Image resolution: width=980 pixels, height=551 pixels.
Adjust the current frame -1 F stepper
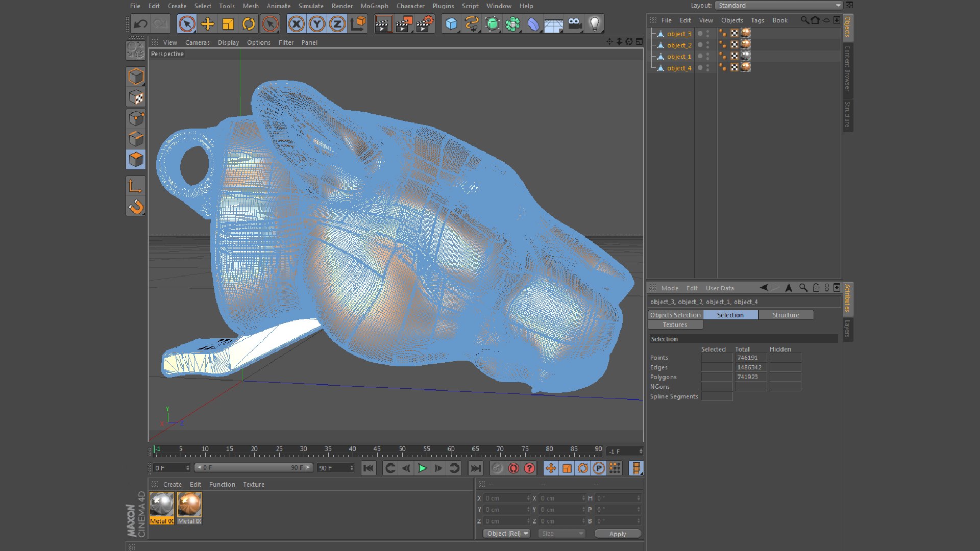(641, 452)
